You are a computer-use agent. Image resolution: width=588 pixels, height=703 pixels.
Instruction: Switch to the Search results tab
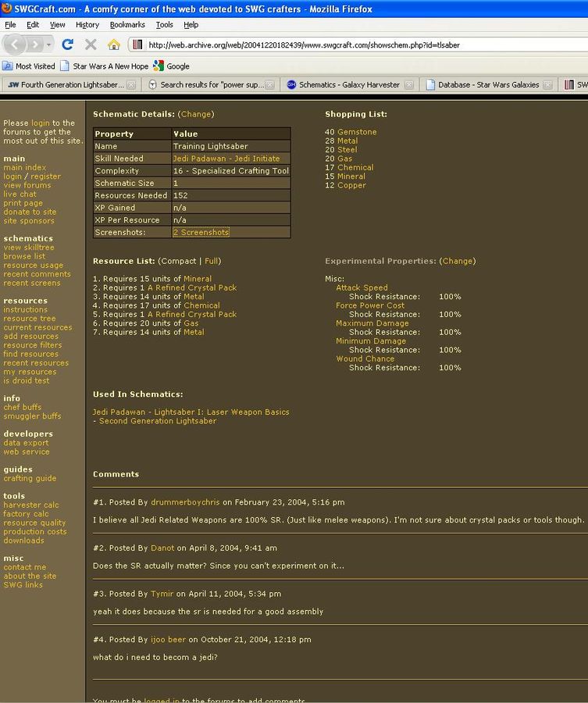[x=211, y=85]
